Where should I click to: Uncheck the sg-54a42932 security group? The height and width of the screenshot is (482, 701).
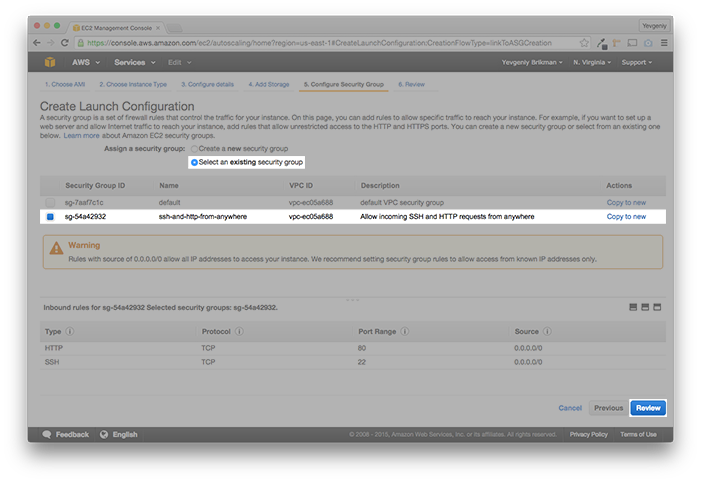[x=50, y=216]
